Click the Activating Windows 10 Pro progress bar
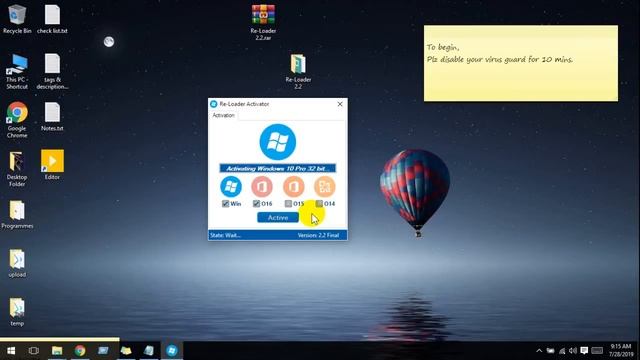The width and height of the screenshot is (640, 360). (x=278, y=168)
